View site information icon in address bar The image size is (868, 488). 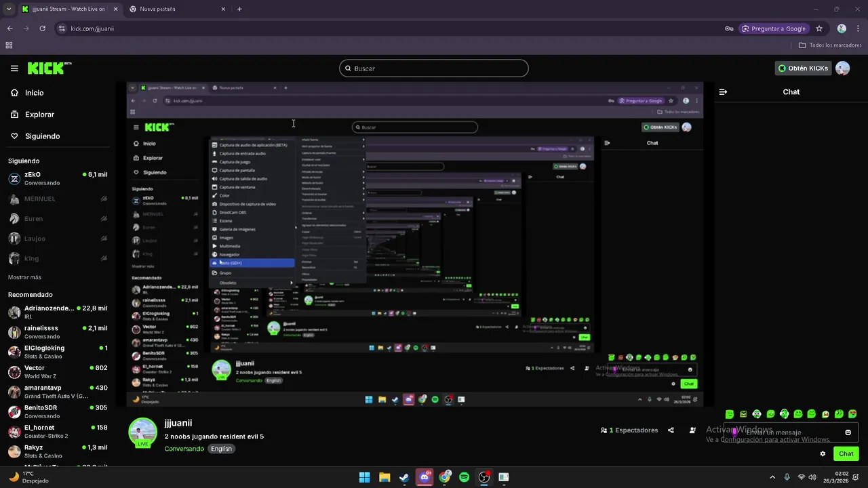coord(62,28)
